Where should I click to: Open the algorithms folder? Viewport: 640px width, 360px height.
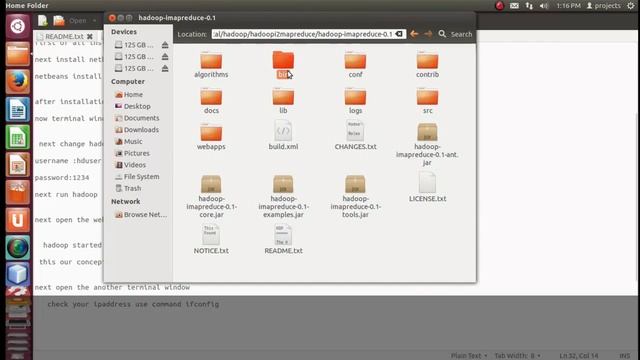pyautogui.click(x=211, y=64)
